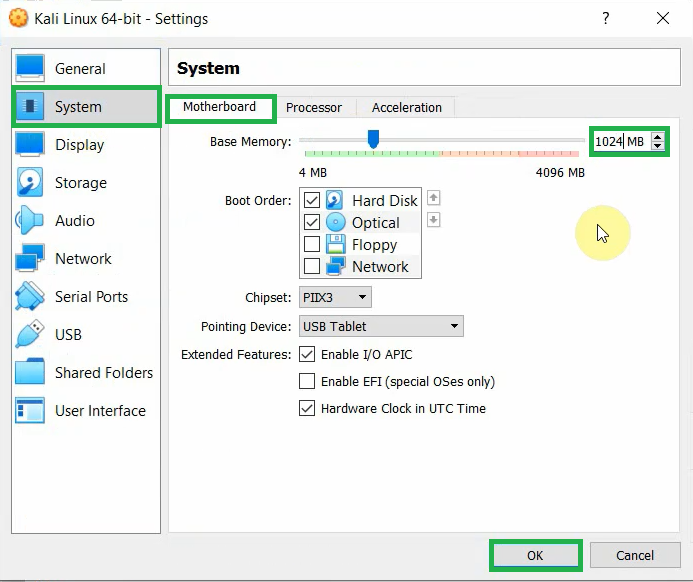Viewport: 693px width, 582px height.
Task: Select the Optical disc boot device icon
Action: point(335,222)
